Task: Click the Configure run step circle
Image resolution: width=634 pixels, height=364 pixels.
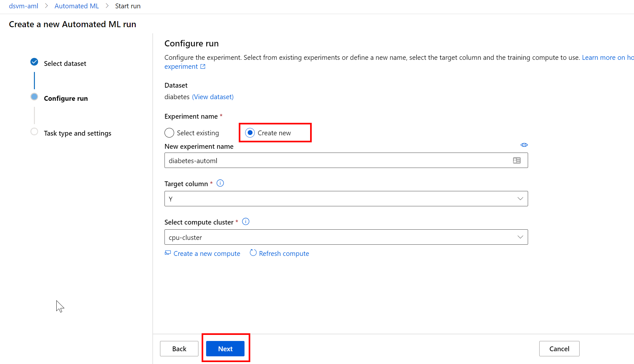Action: (x=34, y=97)
